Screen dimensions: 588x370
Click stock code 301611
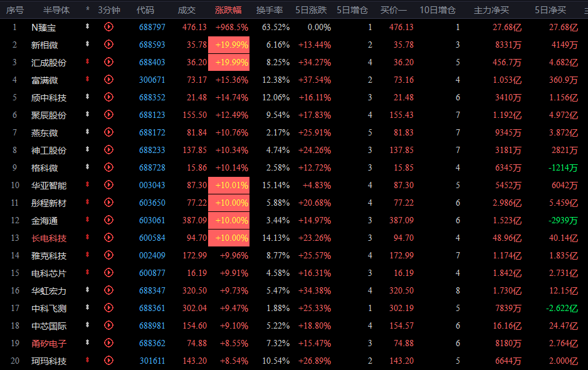152,361
